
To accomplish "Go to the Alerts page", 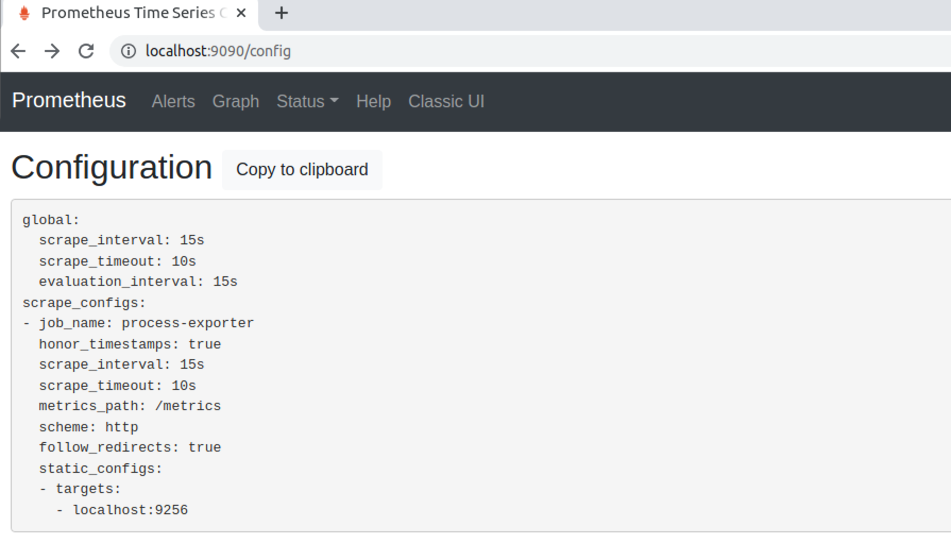I will 173,101.
